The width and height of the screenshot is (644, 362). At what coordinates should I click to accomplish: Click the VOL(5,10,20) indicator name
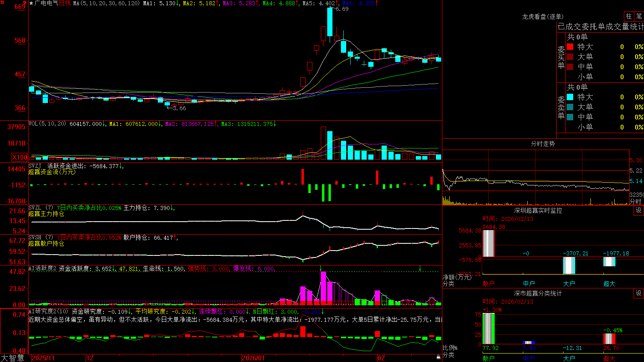[47, 124]
